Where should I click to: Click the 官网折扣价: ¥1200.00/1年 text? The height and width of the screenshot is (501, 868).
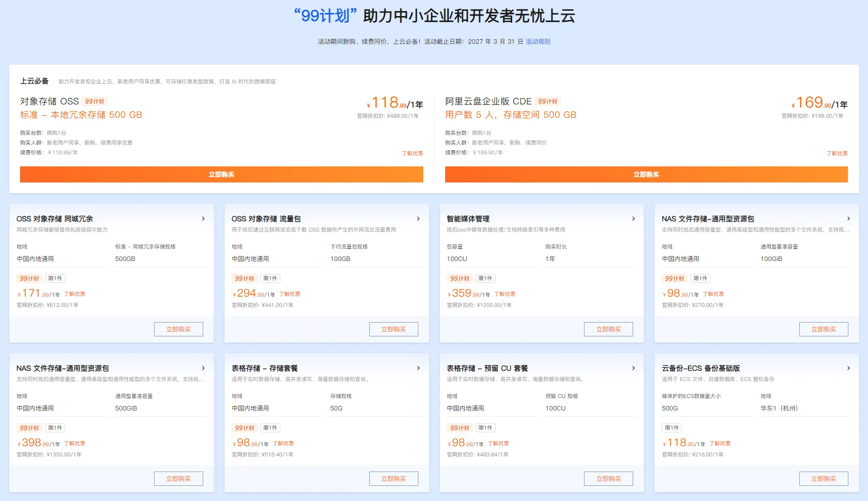[479, 305]
